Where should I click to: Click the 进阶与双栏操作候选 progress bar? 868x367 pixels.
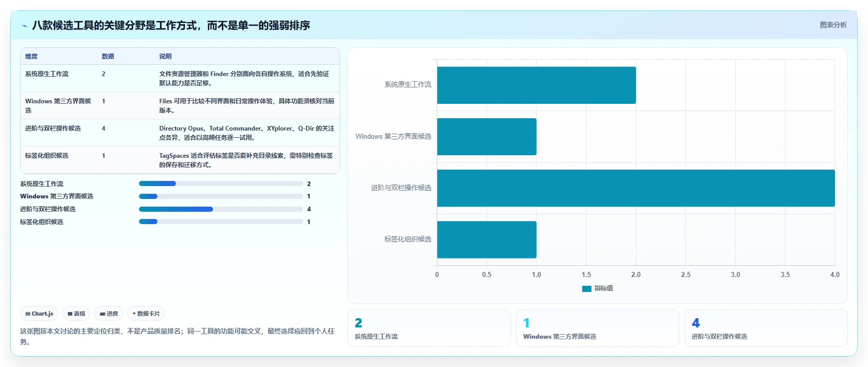click(x=221, y=209)
